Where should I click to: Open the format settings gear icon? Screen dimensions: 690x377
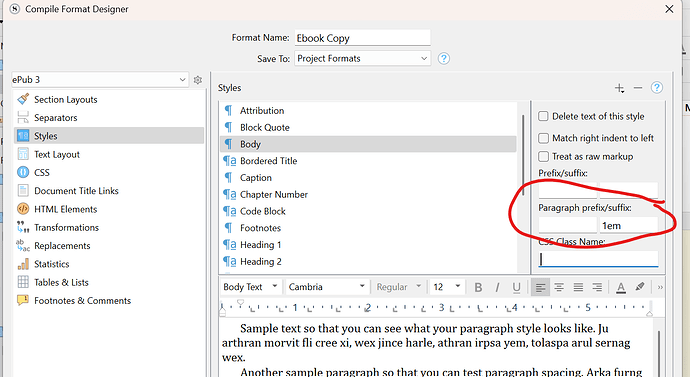198,80
